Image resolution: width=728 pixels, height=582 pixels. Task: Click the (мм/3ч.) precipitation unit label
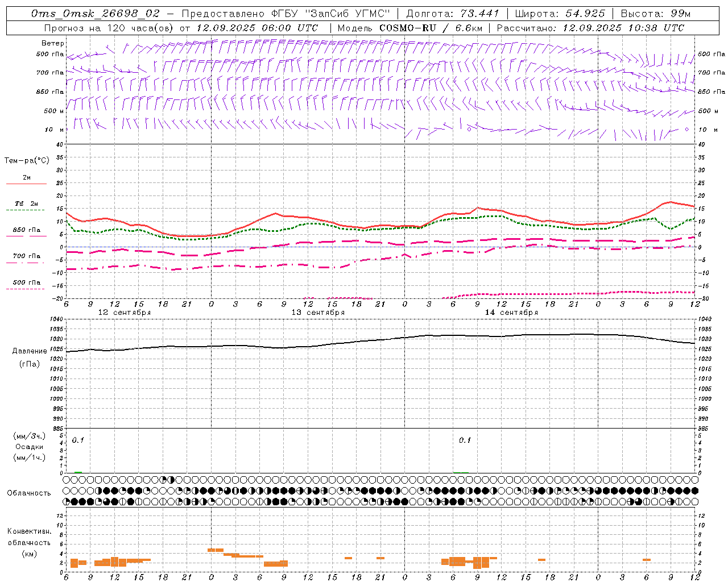[30, 436]
